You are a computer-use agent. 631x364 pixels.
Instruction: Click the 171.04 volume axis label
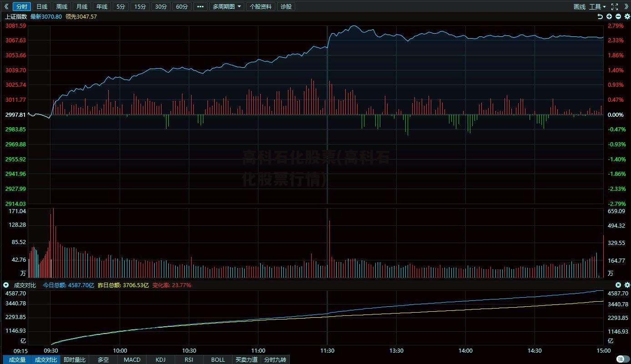tap(17, 211)
